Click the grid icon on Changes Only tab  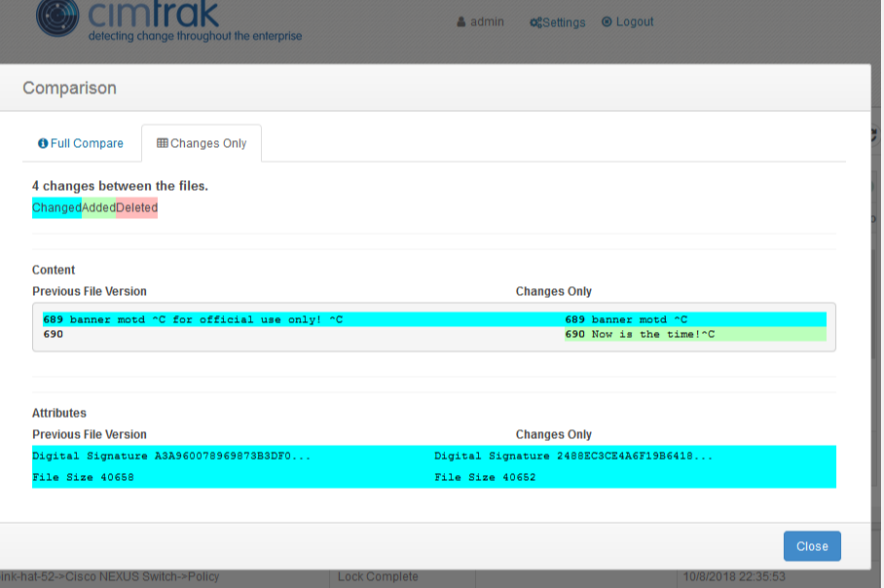(x=163, y=143)
